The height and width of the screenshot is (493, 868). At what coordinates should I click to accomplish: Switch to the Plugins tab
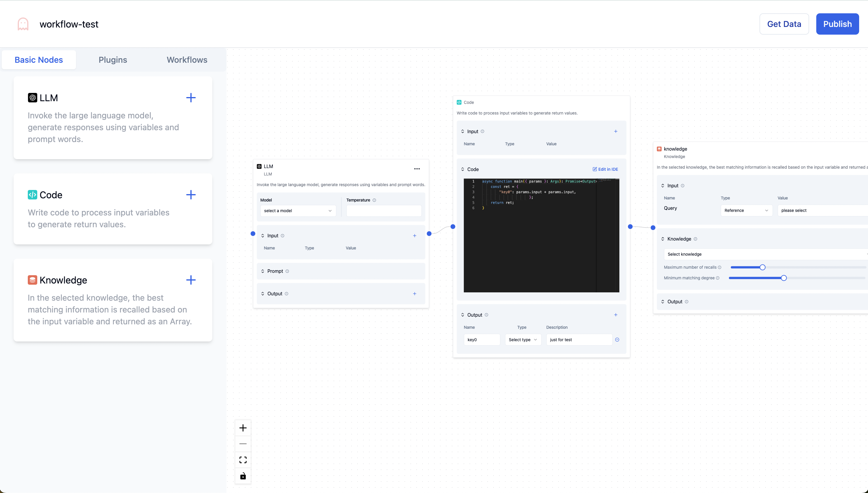pos(113,60)
